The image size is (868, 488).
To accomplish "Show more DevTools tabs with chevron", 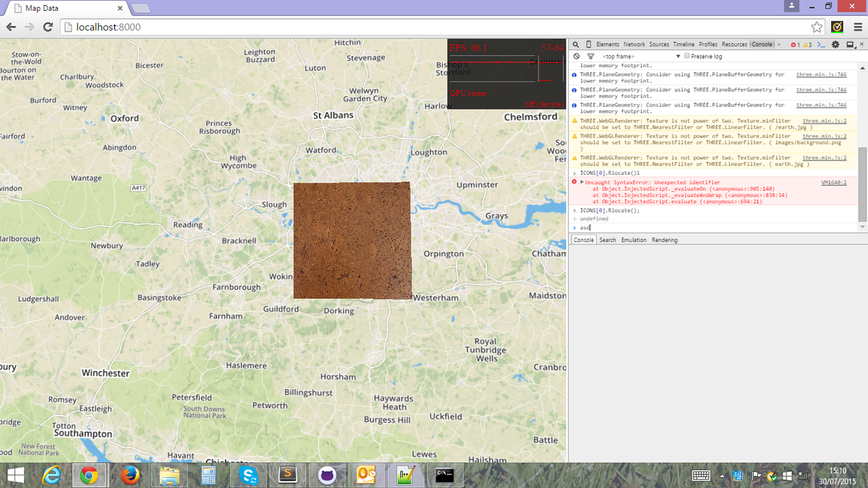I will click(779, 45).
